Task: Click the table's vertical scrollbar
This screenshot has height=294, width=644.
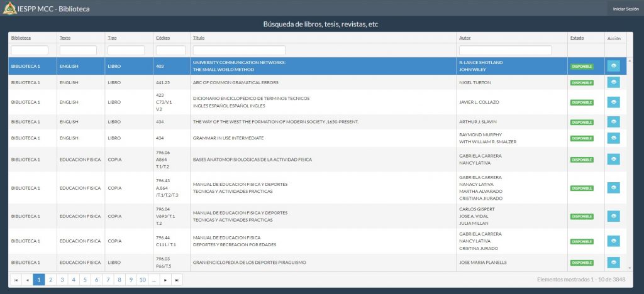Action: click(630, 164)
